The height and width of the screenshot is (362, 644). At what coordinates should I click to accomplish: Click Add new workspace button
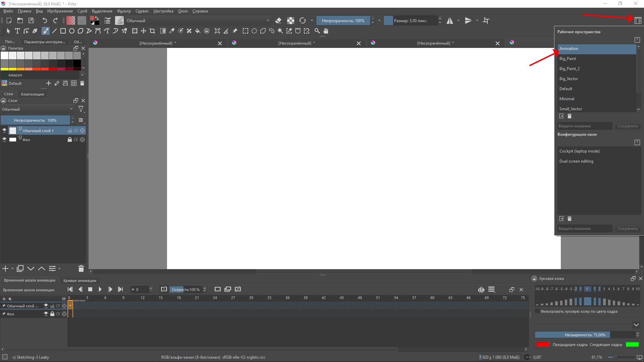point(561,116)
